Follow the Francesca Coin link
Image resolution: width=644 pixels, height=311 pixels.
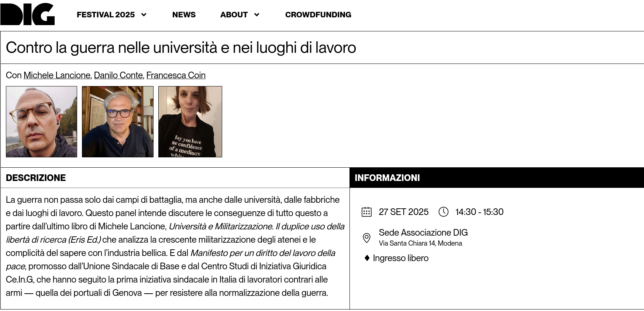point(176,75)
